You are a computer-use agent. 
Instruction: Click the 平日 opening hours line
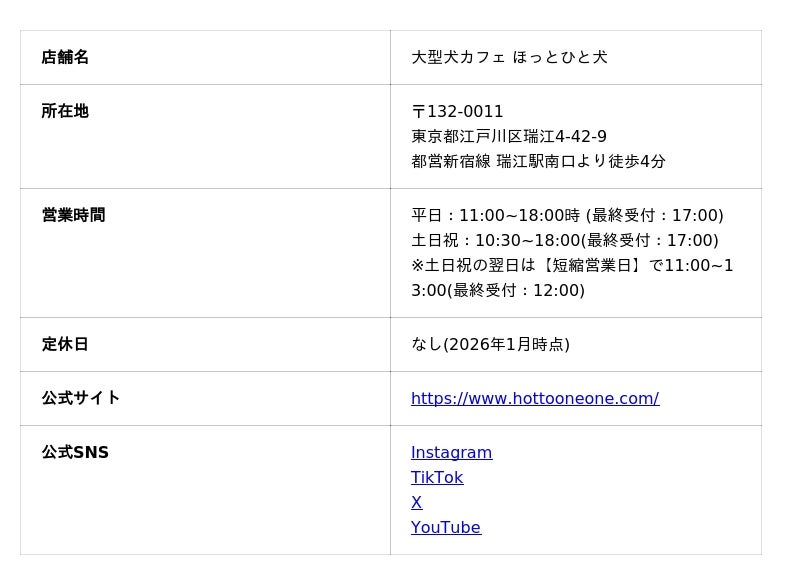[x=567, y=216]
